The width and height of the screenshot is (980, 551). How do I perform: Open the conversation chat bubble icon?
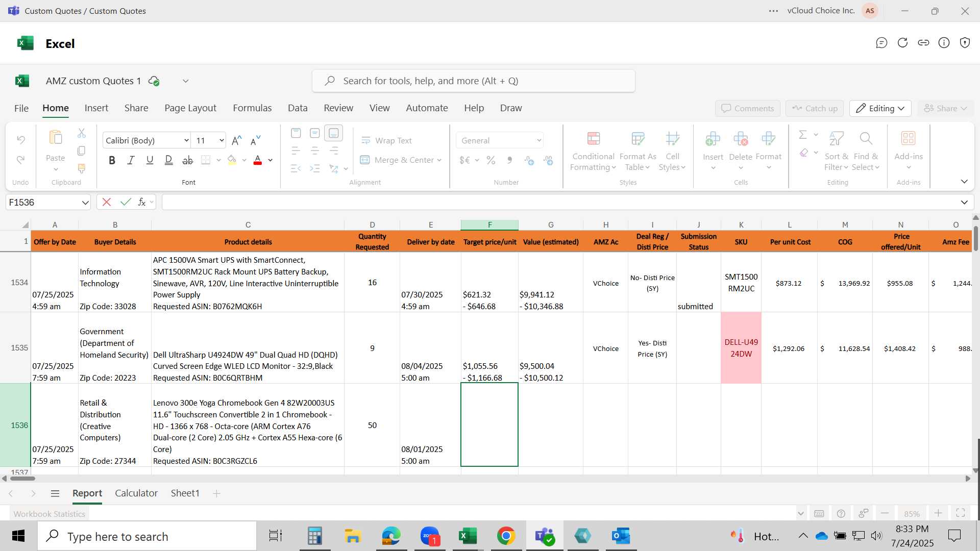click(x=881, y=43)
